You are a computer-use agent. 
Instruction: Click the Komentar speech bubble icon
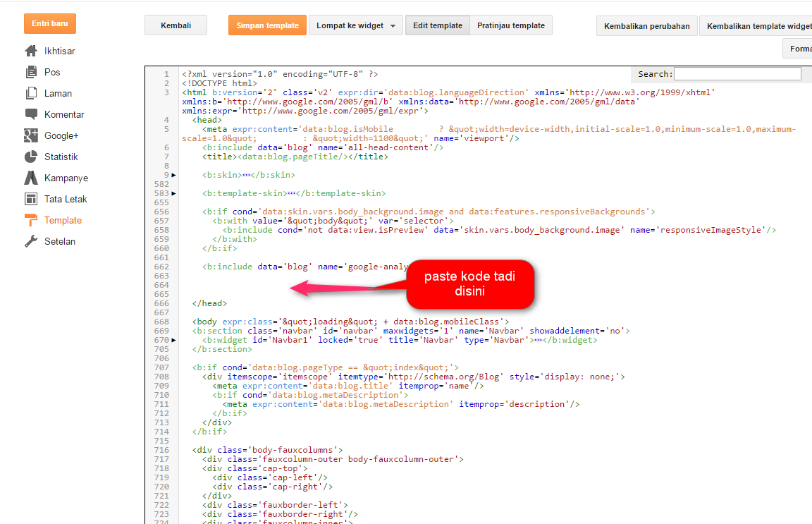click(x=31, y=114)
